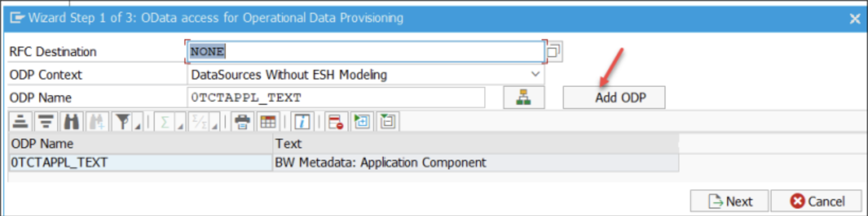Screen dimensions: 868x216
Task: Delete the selected row with the red minus icon
Action: [x=336, y=122]
